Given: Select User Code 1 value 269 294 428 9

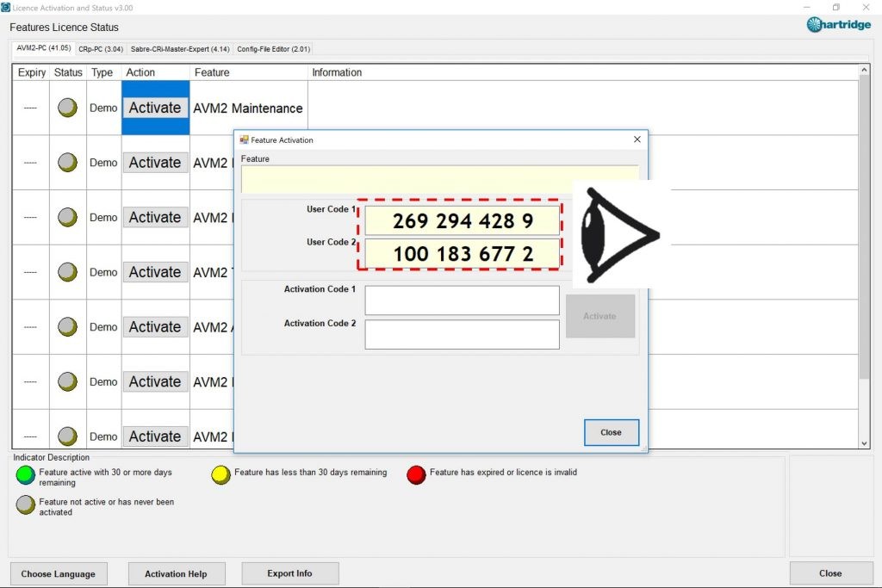Looking at the screenshot, I should [x=463, y=221].
